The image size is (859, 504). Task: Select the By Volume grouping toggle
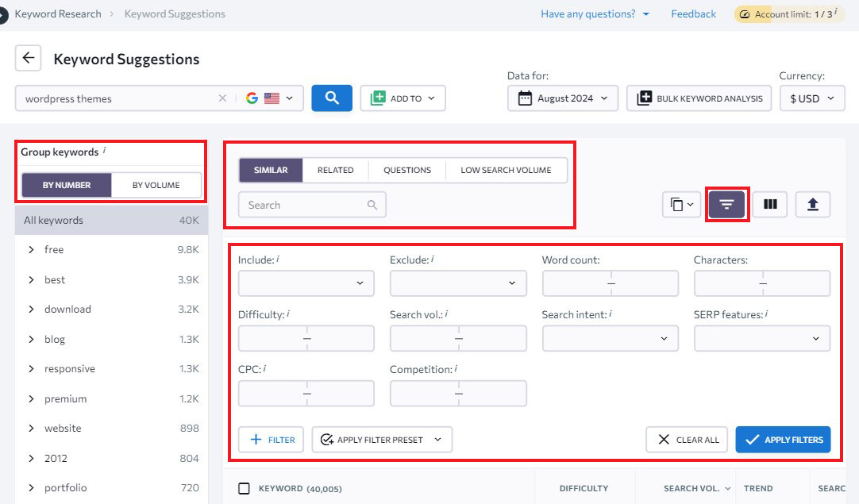tap(156, 185)
